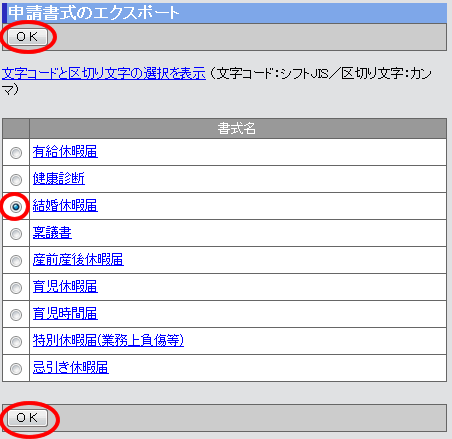Open the 有給休暇届 form link
Viewport: 452px width, 439px height.
(x=65, y=152)
